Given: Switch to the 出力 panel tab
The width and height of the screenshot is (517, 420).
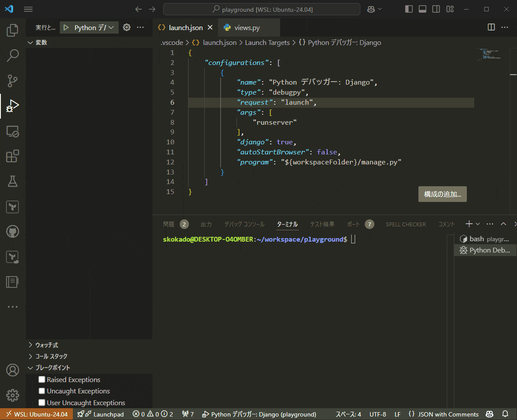Looking at the screenshot, I should tap(206, 224).
